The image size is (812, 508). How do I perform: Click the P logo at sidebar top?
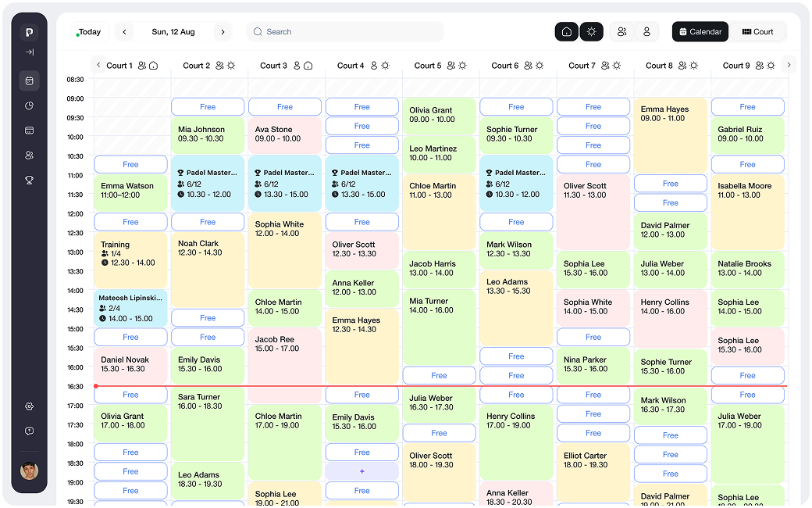pos(29,32)
